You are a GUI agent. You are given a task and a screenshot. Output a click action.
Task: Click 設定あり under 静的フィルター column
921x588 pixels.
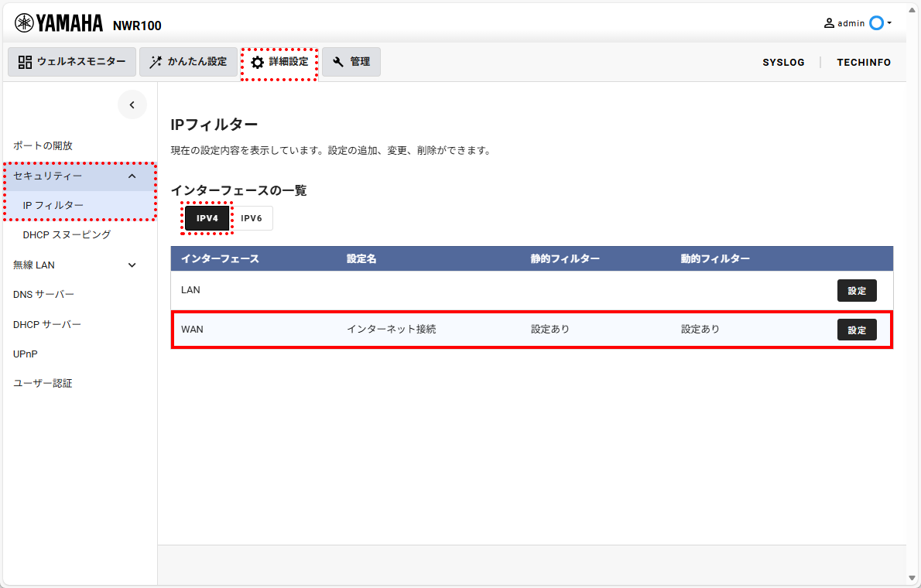(x=550, y=329)
